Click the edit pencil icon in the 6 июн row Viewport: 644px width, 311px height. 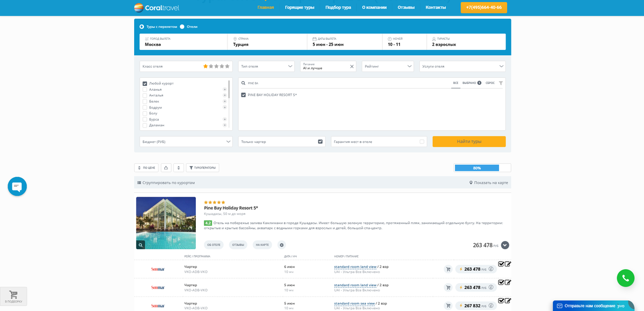508,264
